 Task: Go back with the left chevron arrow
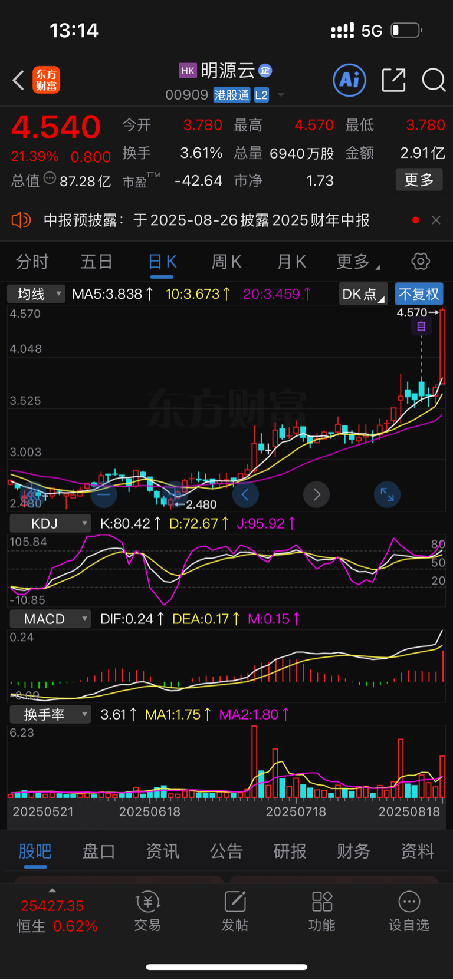point(19,80)
